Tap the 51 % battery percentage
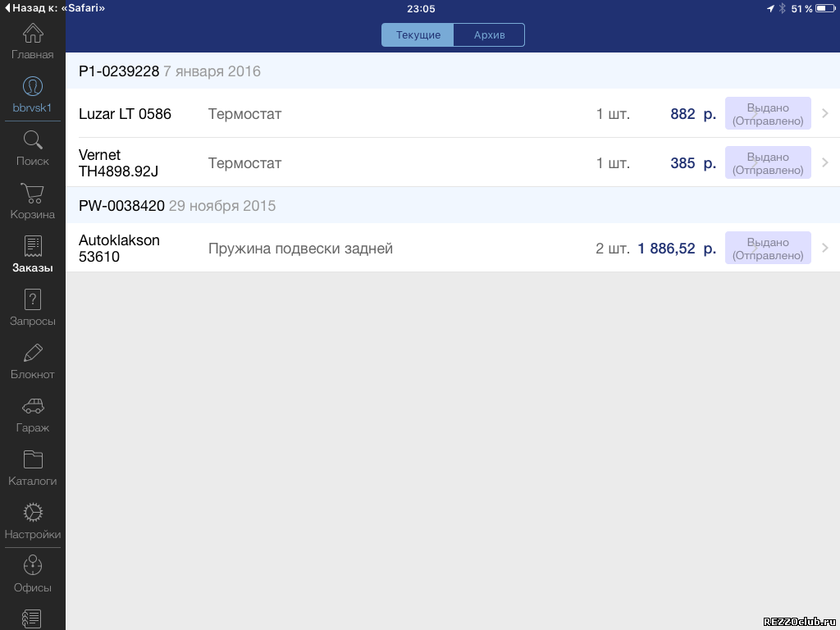The image size is (840, 630). [801, 8]
